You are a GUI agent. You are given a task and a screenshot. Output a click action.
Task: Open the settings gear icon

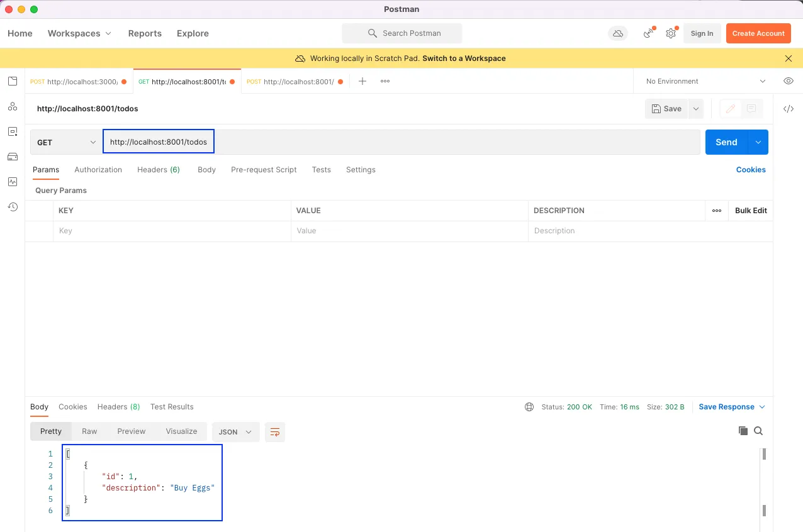click(x=671, y=33)
